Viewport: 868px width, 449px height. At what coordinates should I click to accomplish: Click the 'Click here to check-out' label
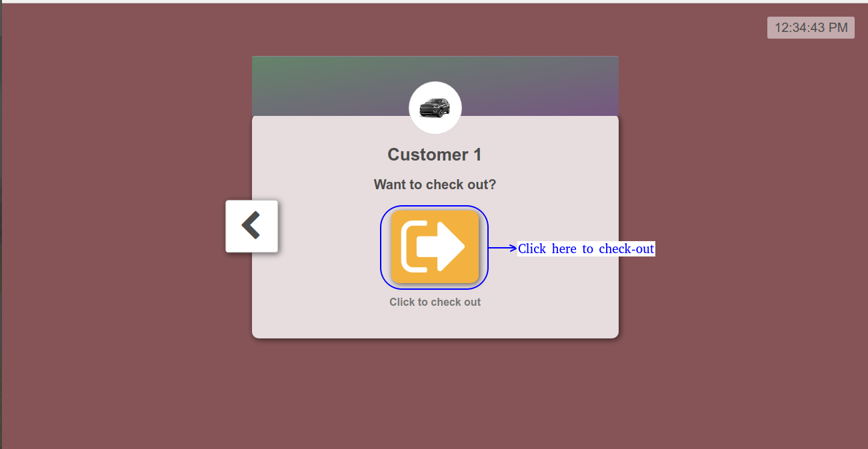(x=586, y=248)
